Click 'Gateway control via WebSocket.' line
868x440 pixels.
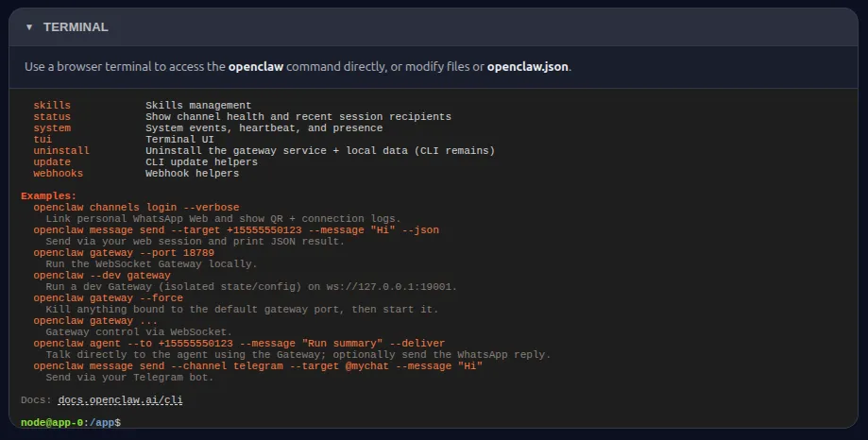(139, 332)
